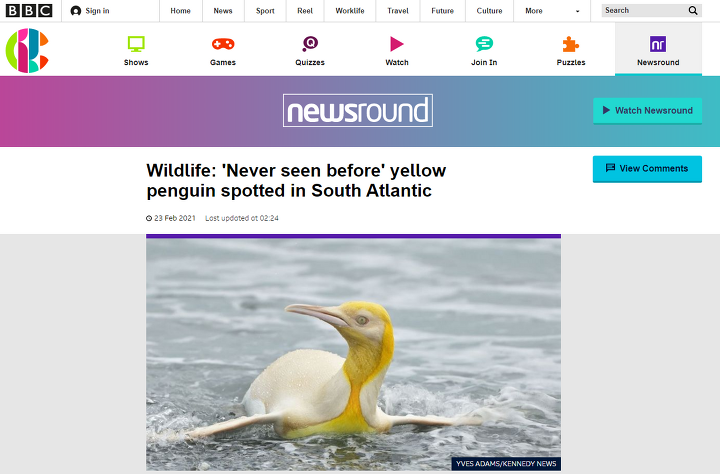This screenshot has height=474, width=720.
Task: Click the View Comments button
Action: tap(647, 169)
